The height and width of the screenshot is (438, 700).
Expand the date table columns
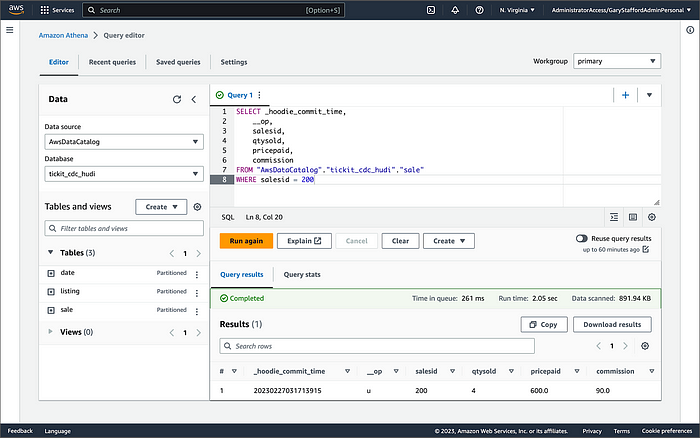[51, 273]
